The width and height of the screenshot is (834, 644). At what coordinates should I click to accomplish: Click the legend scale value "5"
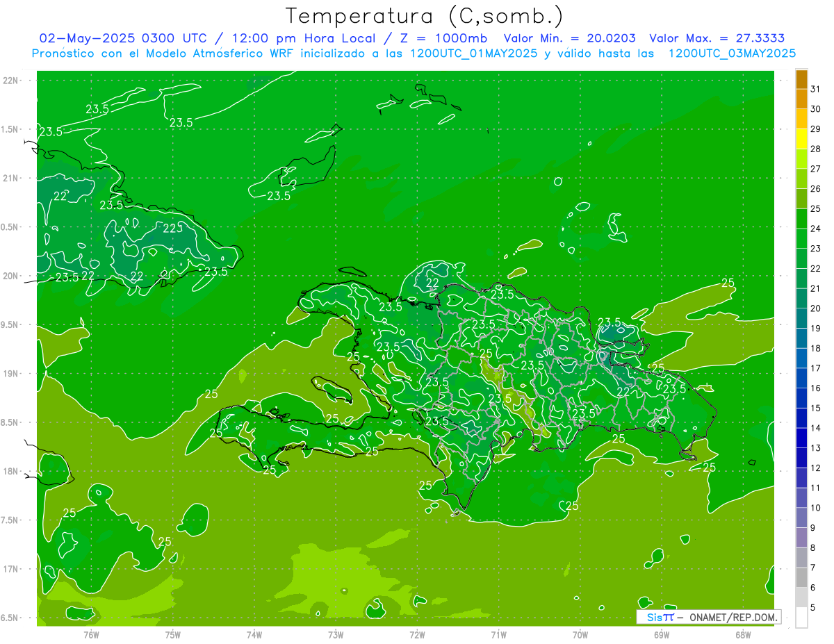(x=813, y=608)
